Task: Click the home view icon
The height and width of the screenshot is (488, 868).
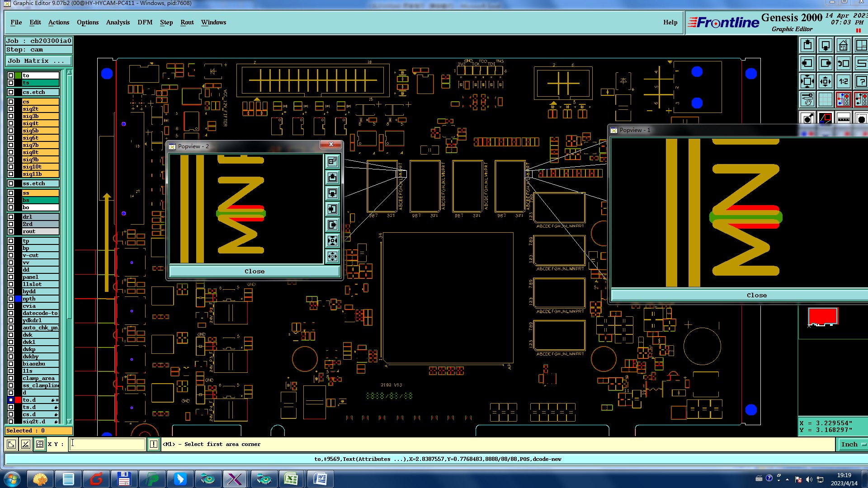Action: click(x=844, y=46)
